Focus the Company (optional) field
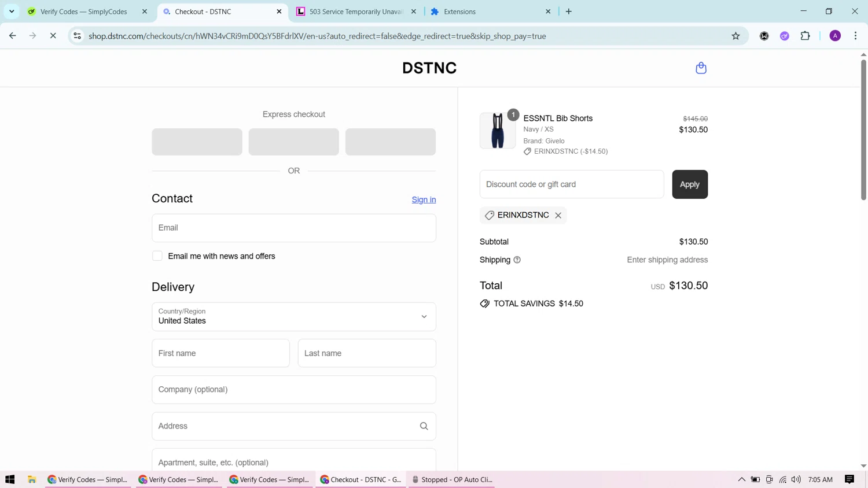Image resolution: width=868 pixels, height=488 pixels. [x=294, y=390]
